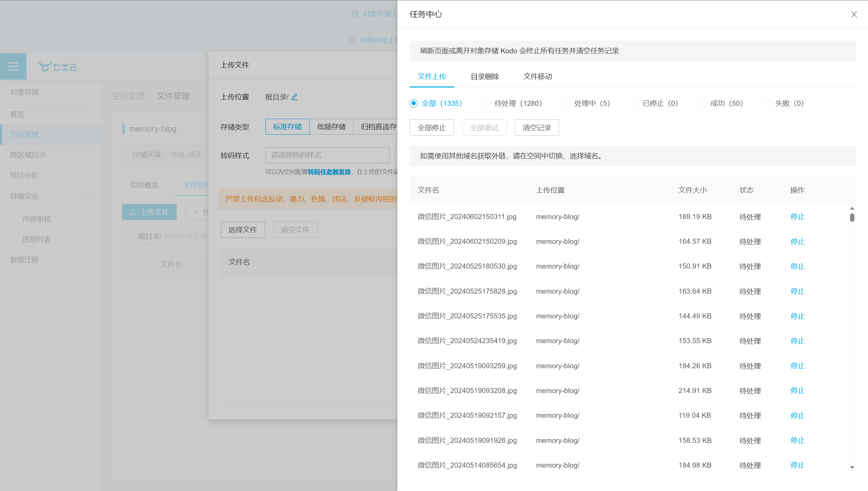Select 待处理 (1280) filter
Image resolution: width=868 pixels, height=491 pixels.
(512, 103)
